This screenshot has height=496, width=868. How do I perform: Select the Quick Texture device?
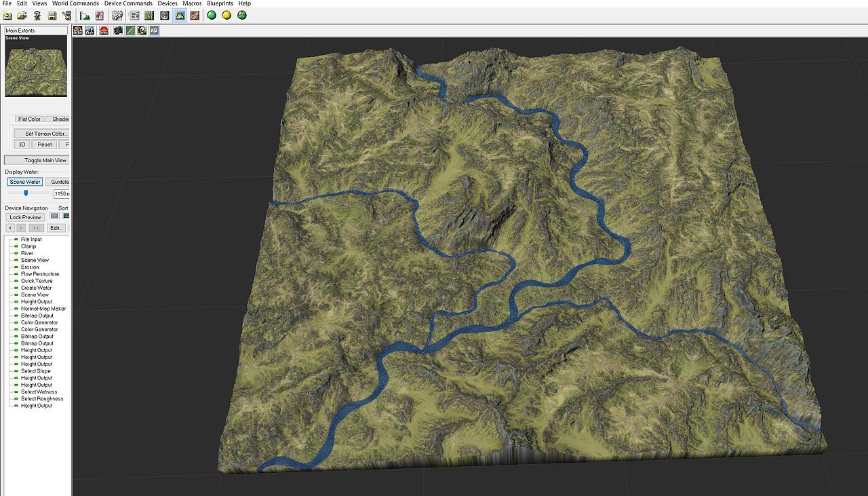tap(37, 281)
